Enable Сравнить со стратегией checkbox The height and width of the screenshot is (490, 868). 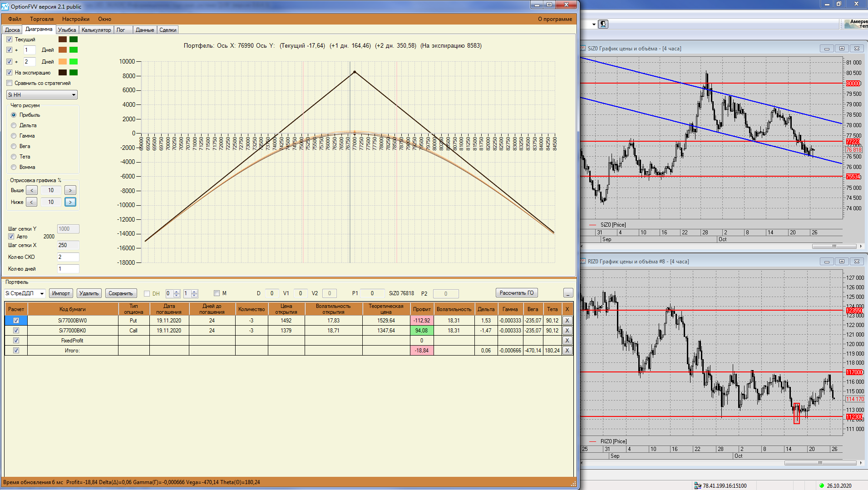pos(10,83)
